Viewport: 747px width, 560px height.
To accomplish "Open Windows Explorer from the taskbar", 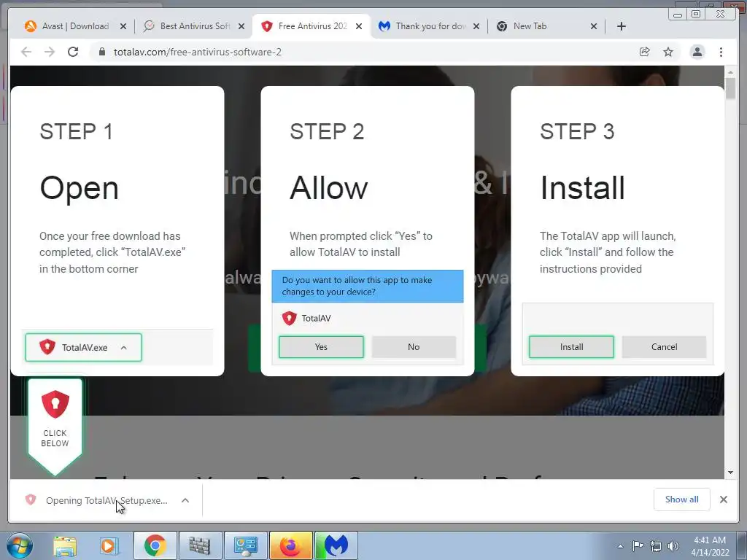I will pos(65,545).
